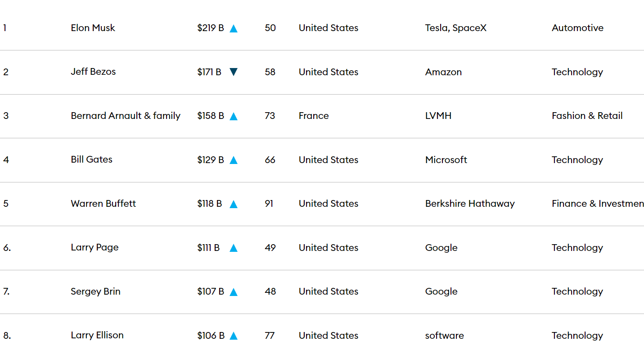
Task: Click the LVMH source cell
Action: [438, 116]
